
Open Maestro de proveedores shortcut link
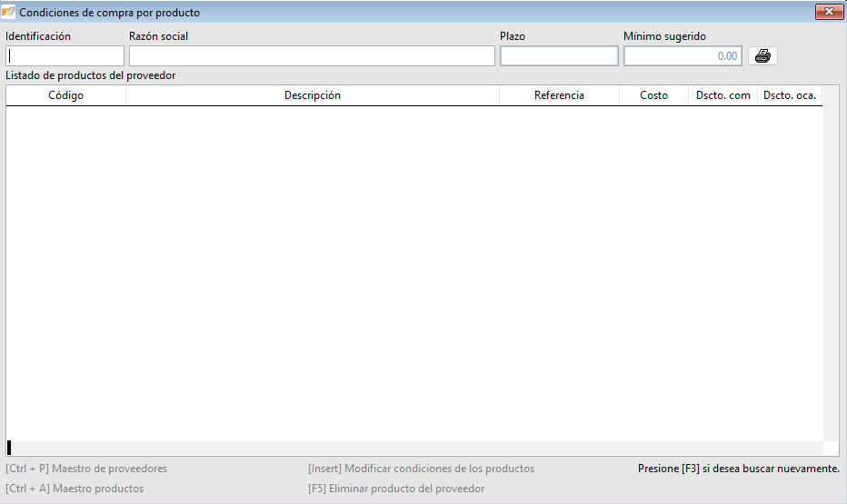coord(86,469)
